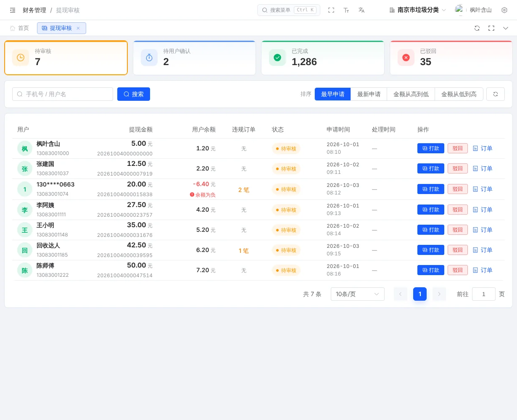Click the user avatar next to 枫叶含山
The width and height of the screenshot is (517, 420).
click(460, 10)
